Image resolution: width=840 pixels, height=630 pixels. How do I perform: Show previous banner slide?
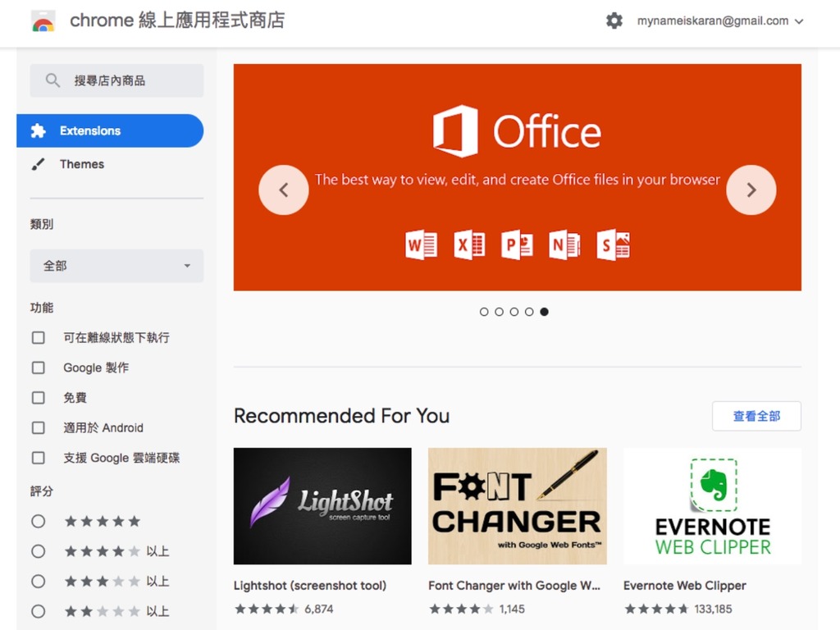(283, 189)
